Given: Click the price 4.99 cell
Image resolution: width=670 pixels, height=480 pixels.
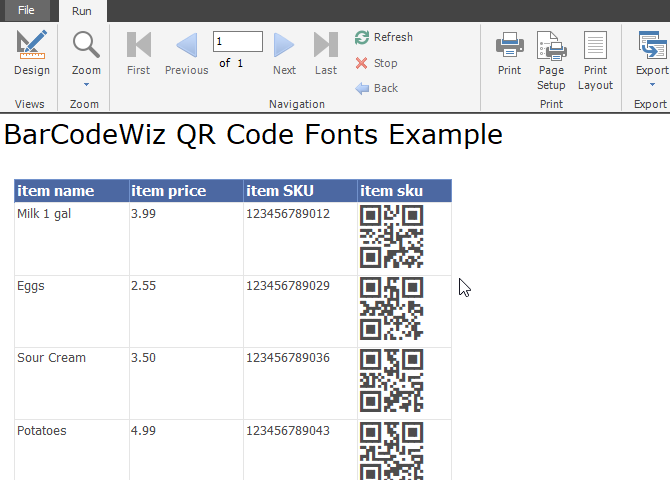Looking at the screenshot, I should tap(186, 450).
